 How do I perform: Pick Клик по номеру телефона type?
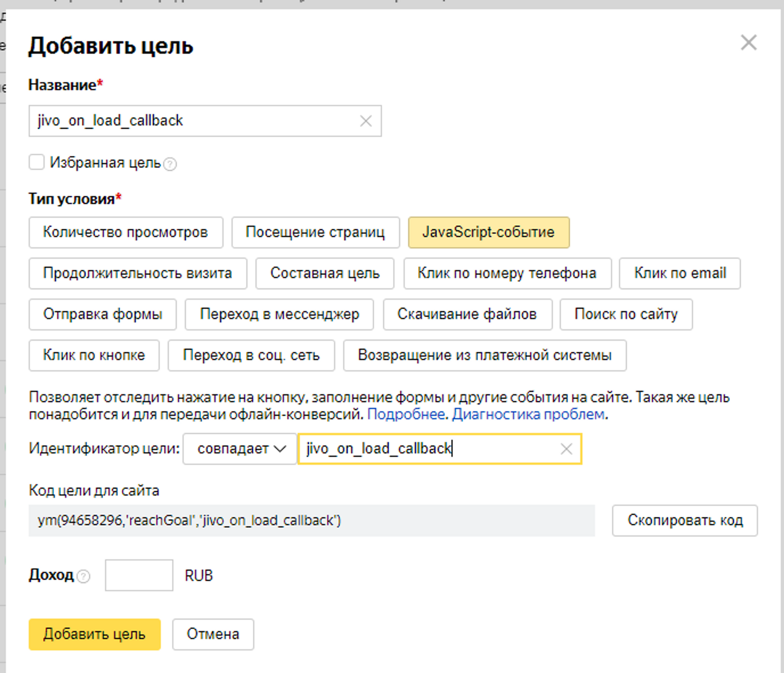[x=507, y=273]
